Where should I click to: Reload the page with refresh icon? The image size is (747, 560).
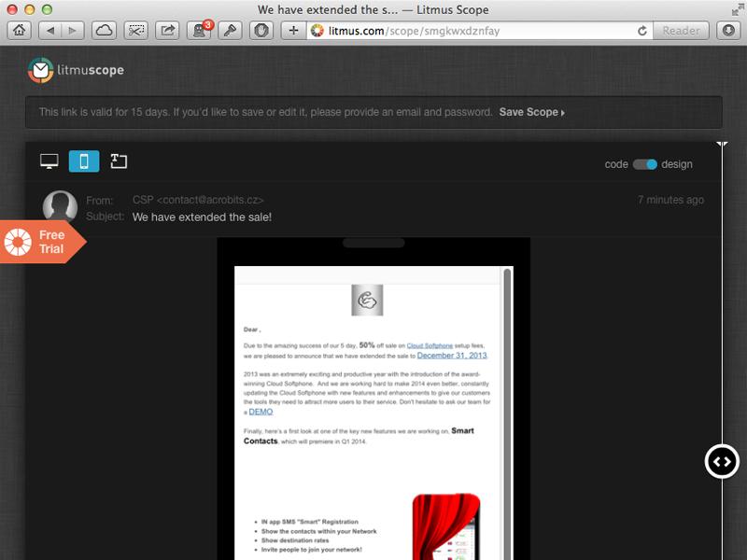click(x=642, y=31)
